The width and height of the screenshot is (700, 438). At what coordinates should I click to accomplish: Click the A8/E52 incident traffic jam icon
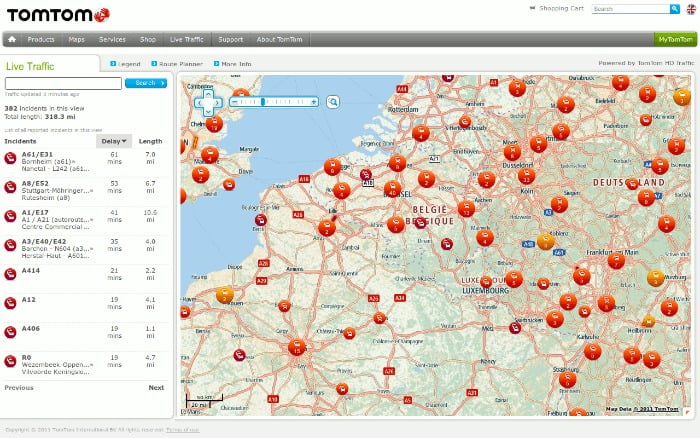point(10,187)
